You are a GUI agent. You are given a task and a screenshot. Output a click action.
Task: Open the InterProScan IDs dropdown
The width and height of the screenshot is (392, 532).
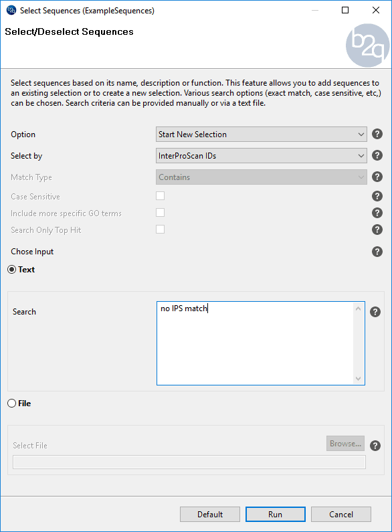point(261,156)
